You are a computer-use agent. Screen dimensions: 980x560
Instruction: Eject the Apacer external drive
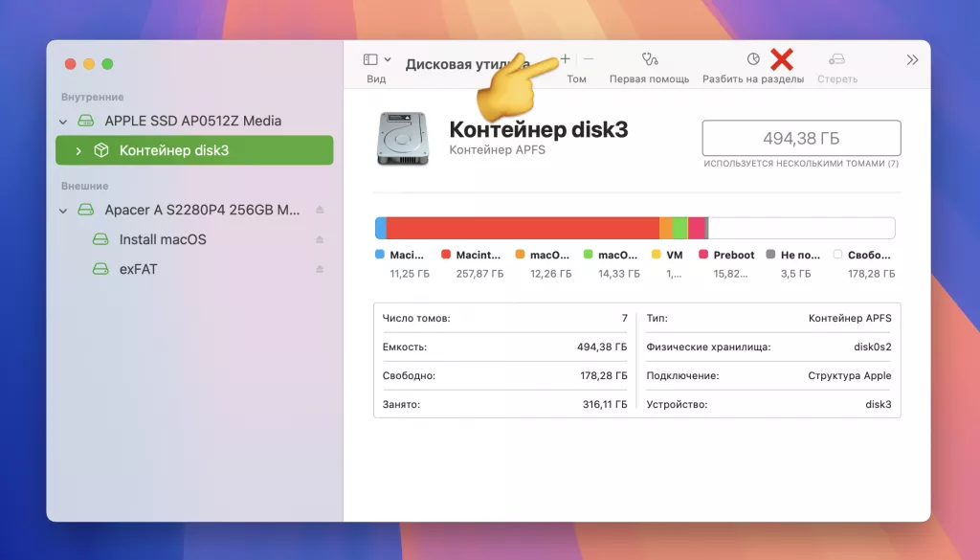[319, 210]
